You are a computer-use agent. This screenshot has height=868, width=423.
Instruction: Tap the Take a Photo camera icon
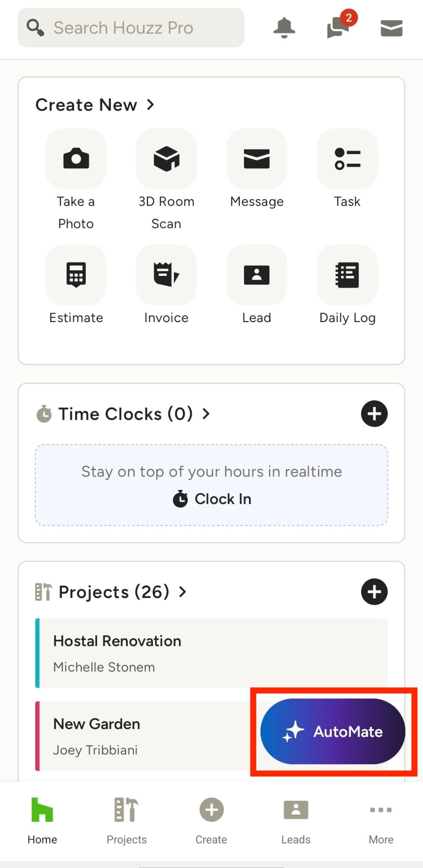[x=76, y=159]
